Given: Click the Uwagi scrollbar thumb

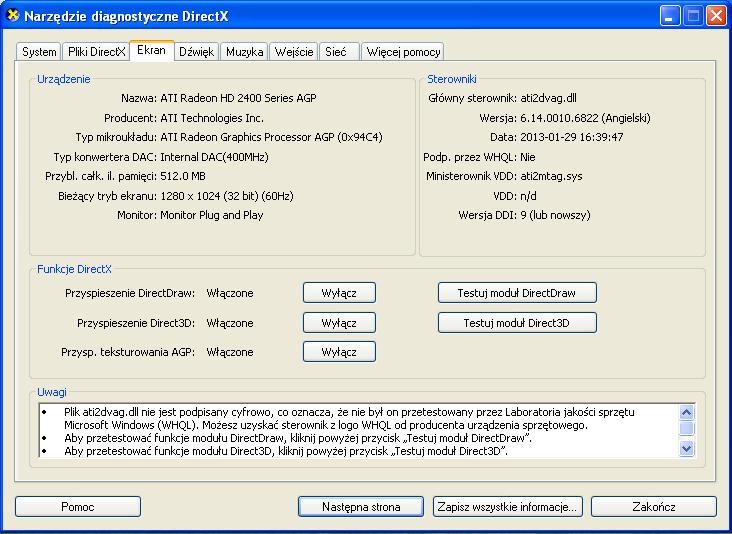Looking at the screenshot, I should pyautogui.click(x=686, y=429).
